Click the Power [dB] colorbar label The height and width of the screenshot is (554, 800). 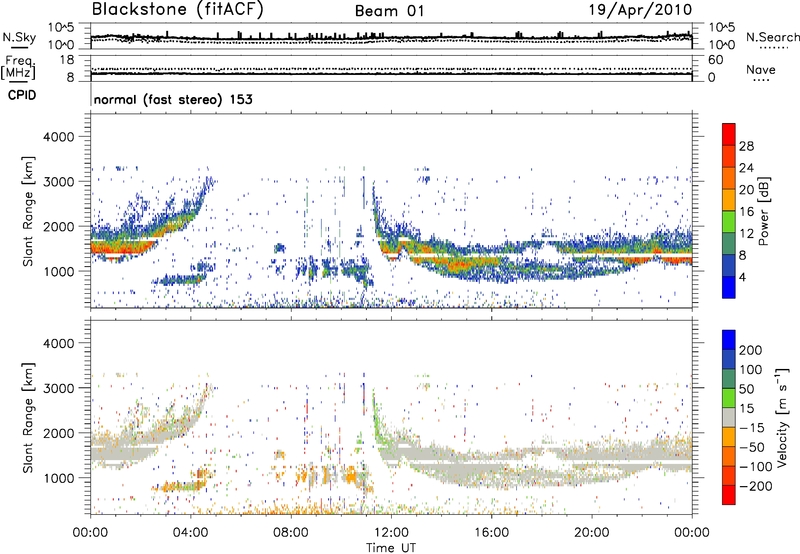763,211
